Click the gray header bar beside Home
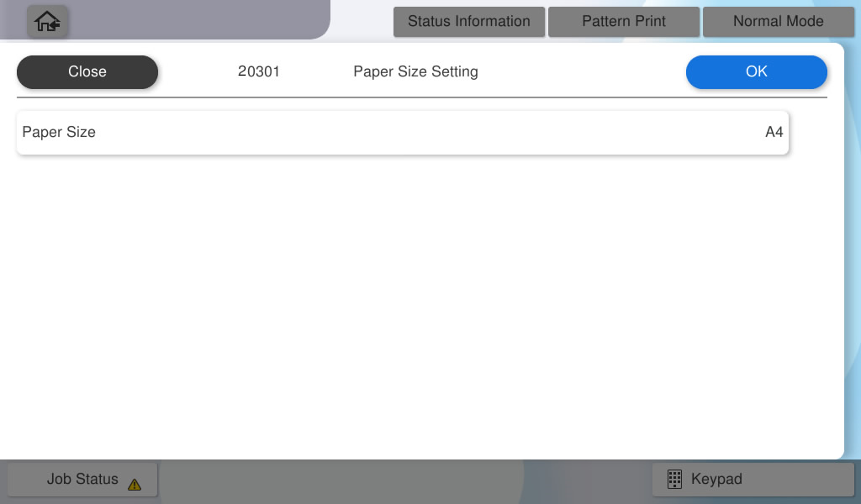 [196, 20]
